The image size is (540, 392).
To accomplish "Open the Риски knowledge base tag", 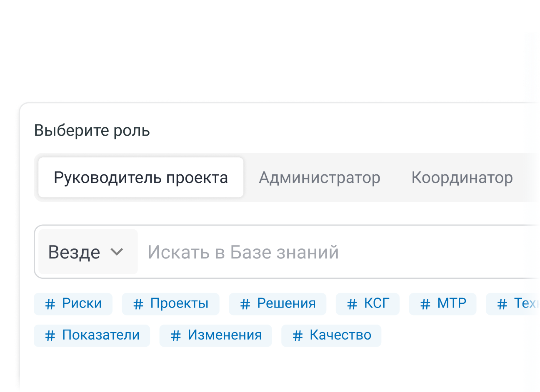I will pyautogui.click(x=73, y=304).
